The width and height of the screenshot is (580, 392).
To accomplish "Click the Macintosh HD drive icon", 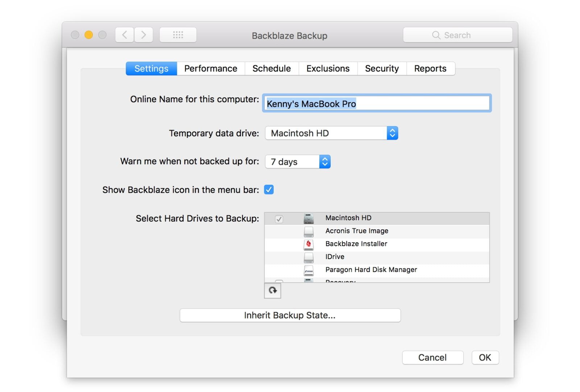I will coord(308,218).
